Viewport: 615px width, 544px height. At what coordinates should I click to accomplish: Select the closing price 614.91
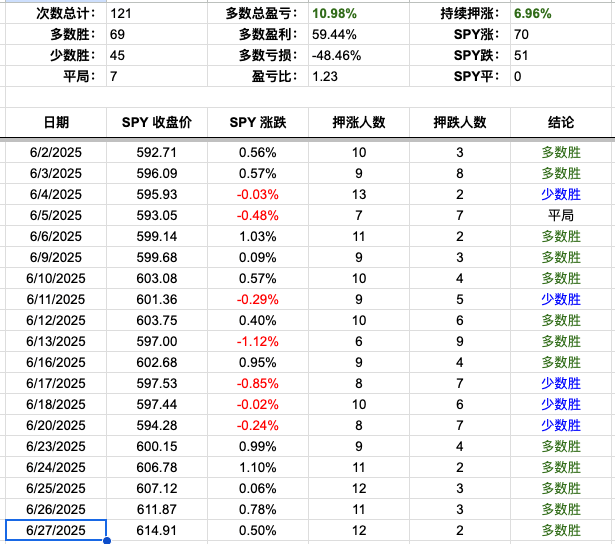(157, 530)
